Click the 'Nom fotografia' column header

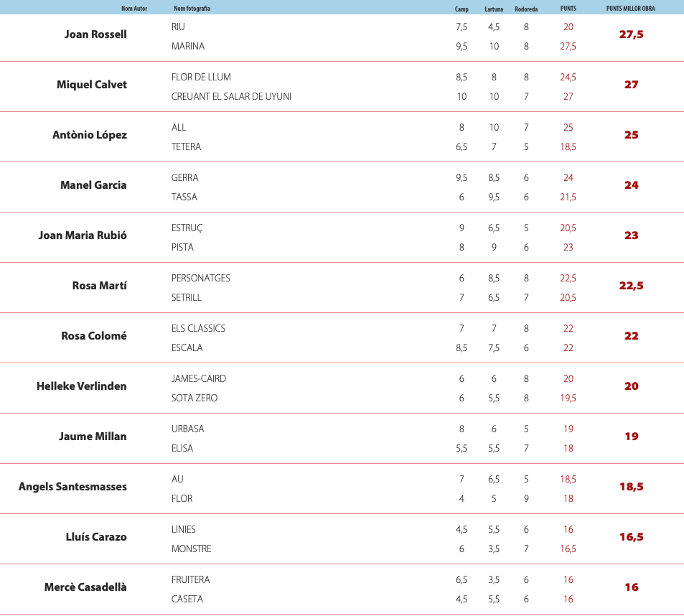coord(192,9)
